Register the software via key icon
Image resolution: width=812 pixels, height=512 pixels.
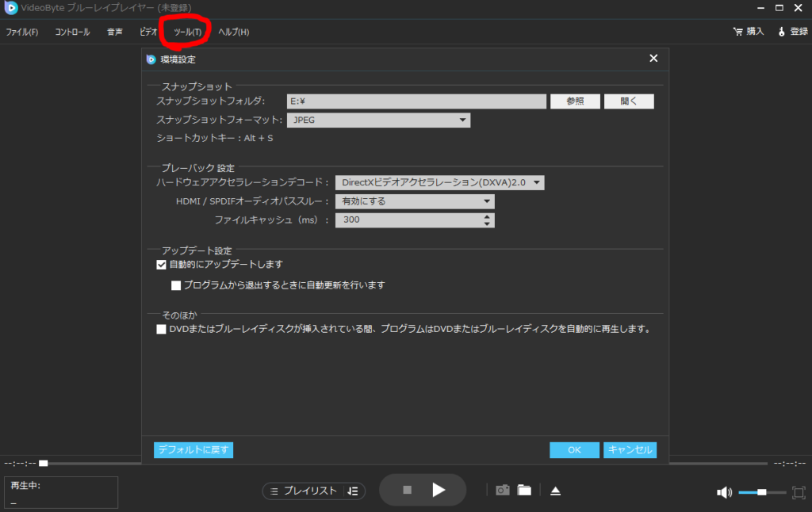coord(791,31)
